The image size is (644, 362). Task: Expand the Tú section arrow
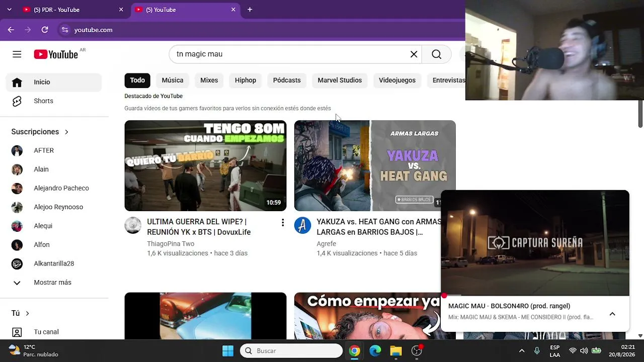pyautogui.click(x=27, y=313)
